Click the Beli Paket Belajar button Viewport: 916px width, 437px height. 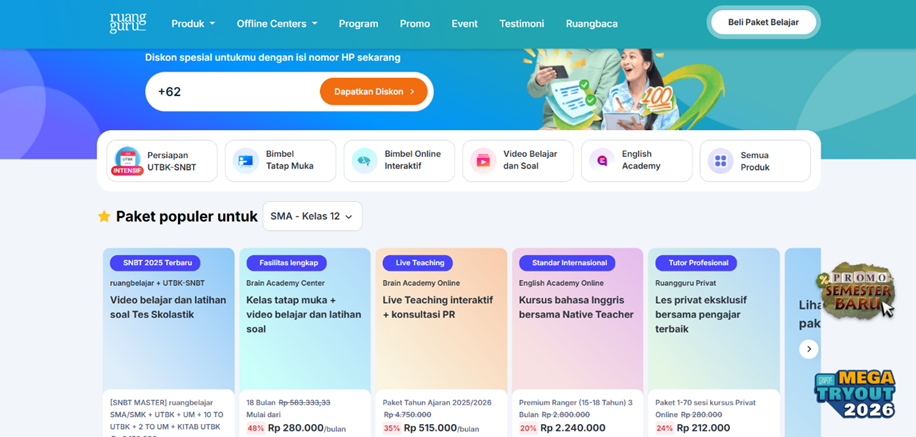coord(764,22)
